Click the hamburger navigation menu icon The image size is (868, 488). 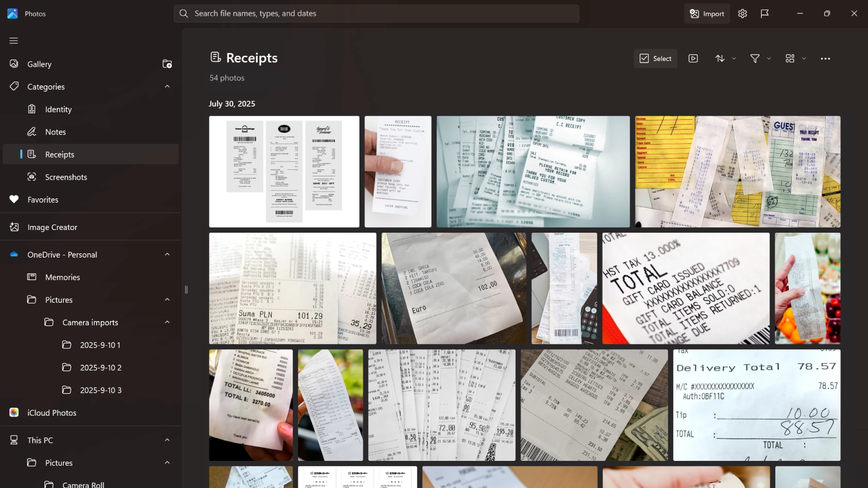tap(14, 41)
